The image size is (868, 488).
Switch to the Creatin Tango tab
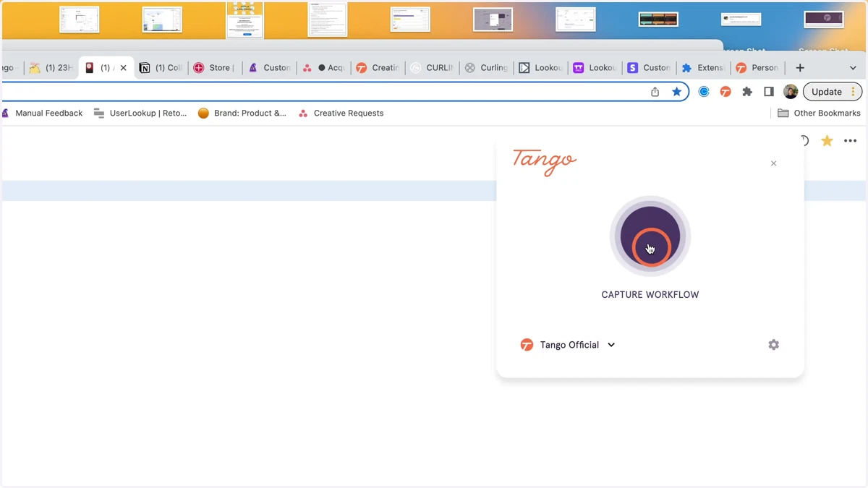pyautogui.click(x=378, y=68)
